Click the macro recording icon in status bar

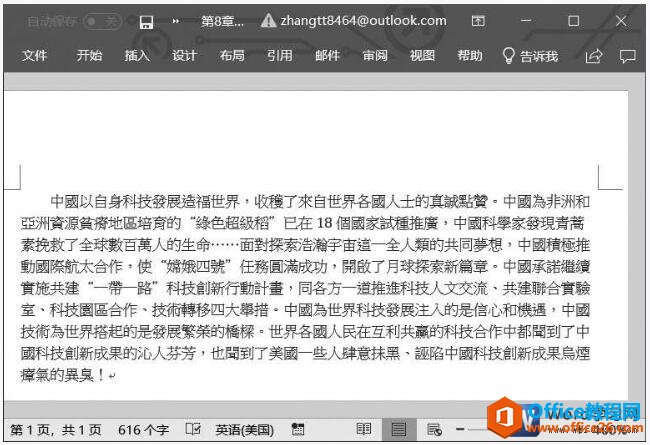(x=297, y=429)
